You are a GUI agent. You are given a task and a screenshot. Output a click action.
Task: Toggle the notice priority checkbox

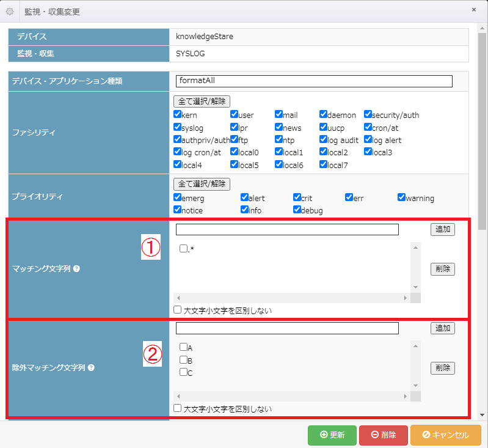177,210
